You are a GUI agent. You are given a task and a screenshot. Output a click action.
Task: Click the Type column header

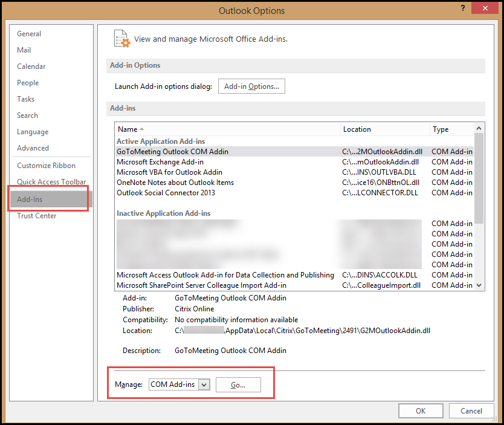coord(441,129)
